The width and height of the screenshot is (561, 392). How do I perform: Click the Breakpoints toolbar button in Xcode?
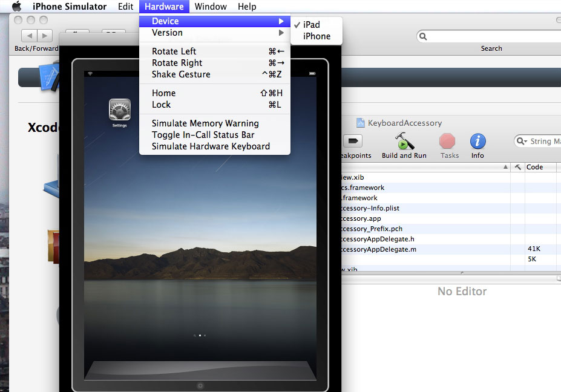[353, 141]
